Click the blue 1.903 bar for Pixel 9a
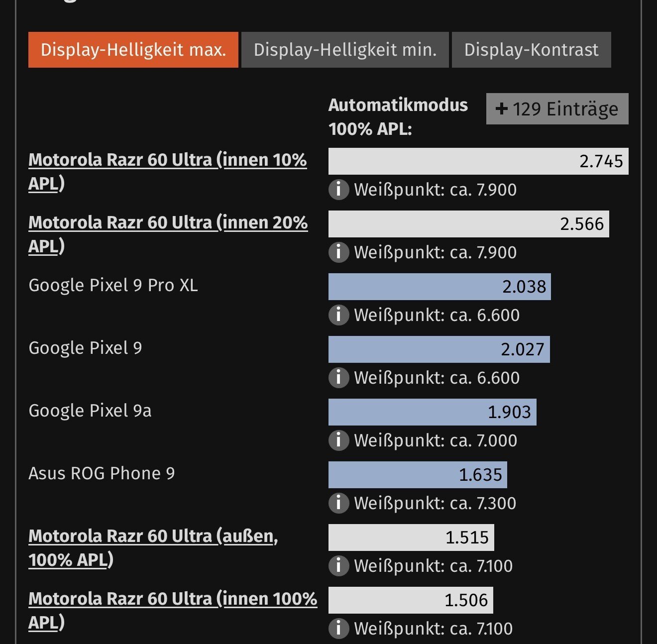The width and height of the screenshot is (657, 644). click(x=432, y=412)
